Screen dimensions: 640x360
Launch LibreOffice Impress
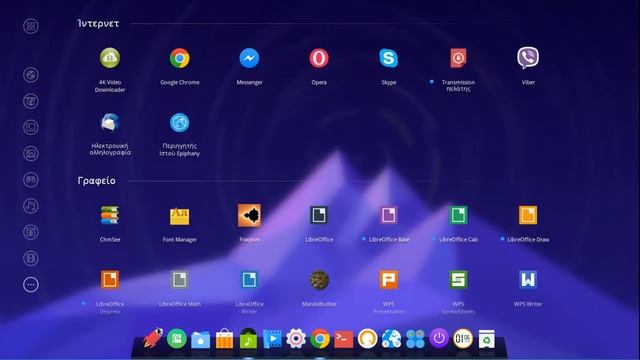point(110,280)
